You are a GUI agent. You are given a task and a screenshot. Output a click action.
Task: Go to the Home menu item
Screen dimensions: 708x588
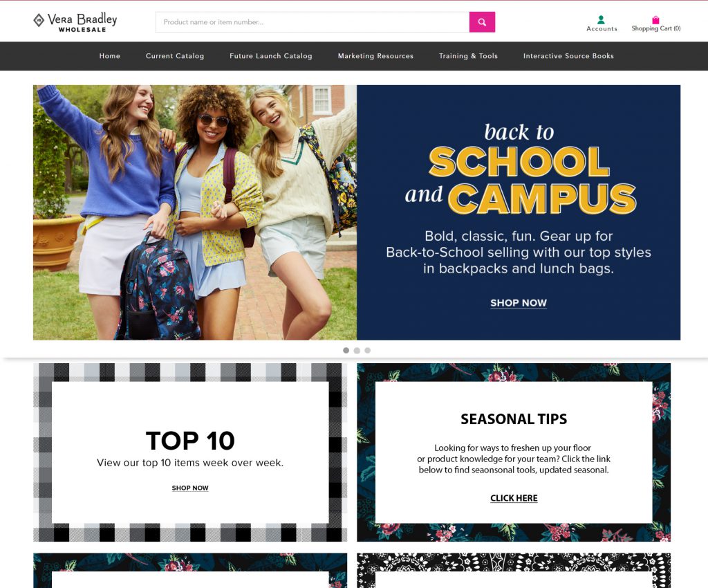coord(110,56)
